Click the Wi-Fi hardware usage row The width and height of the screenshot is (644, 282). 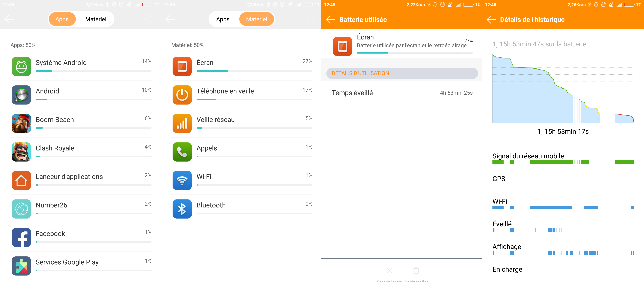(242, 180)
